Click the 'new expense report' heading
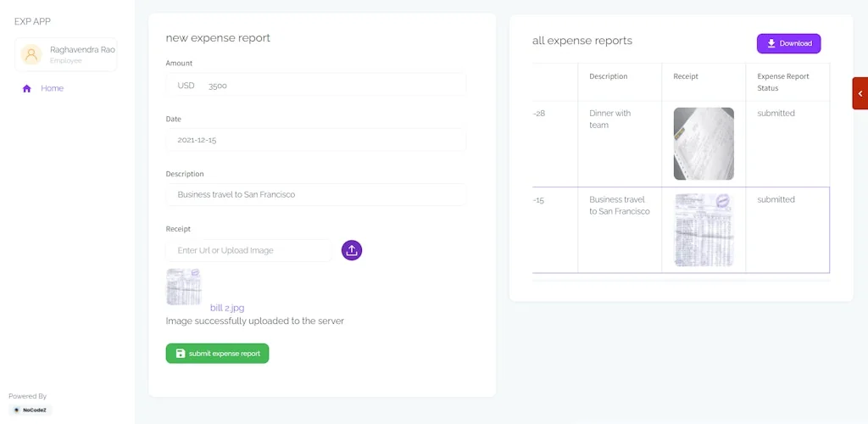868x424 pixels. pyautogui.click(x=218, y=37)
